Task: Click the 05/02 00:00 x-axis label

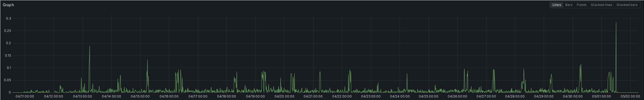Action: [630, 96]
